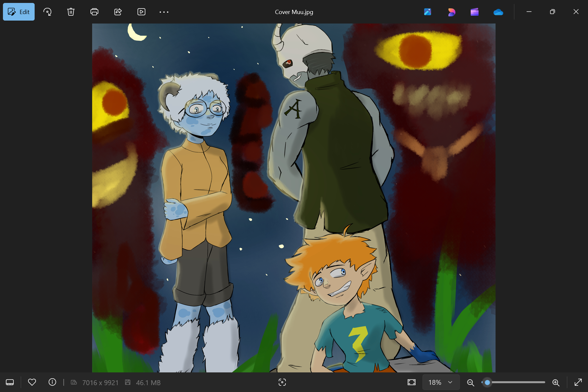This screenshot has height=392, width=588.
Task: Open the See more three-dots menu
Action: tap(164, 12)
